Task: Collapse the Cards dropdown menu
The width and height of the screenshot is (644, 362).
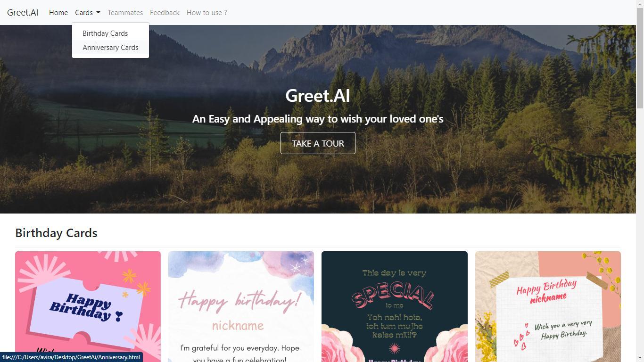Action: pyautogui.click(x=88, y=13)
